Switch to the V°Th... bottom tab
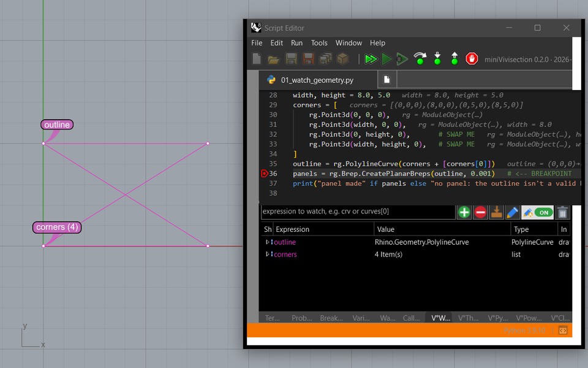Screen dimensions: 588x368 pyautogui.click(x=469, y=318)
